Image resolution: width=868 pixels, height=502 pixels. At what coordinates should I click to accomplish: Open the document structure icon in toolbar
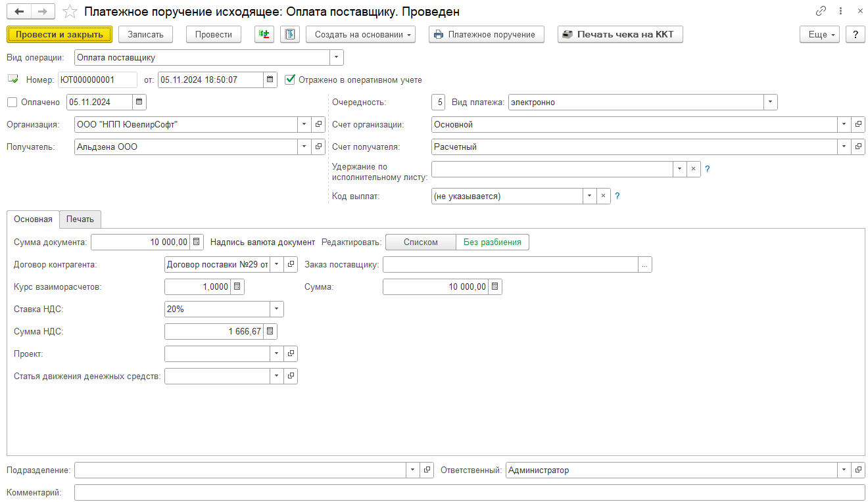point(290,34)
